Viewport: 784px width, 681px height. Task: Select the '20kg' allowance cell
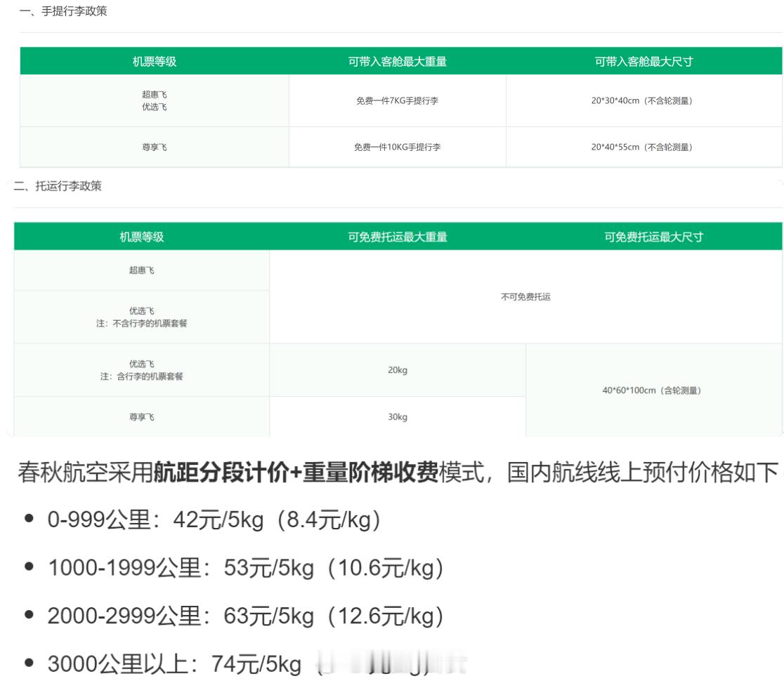coord(398,370)
